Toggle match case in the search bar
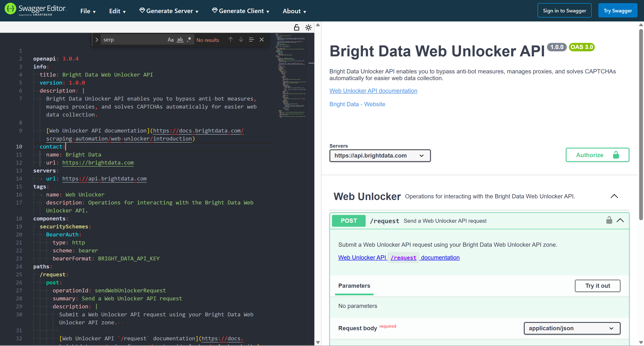Screen dimensions: 644x346 click(171, 40)
